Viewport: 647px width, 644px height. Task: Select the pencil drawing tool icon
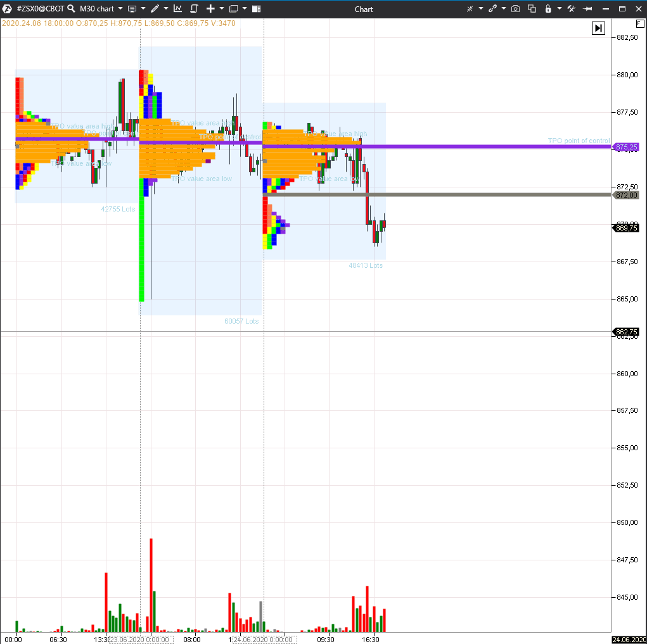pyautogui.click(x=155, y=9)
